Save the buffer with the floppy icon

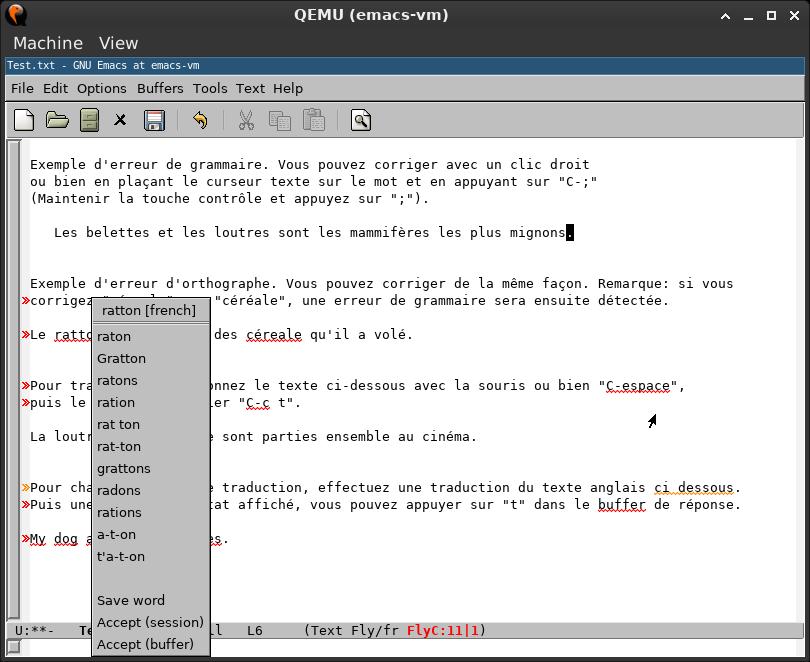point(154,121)
